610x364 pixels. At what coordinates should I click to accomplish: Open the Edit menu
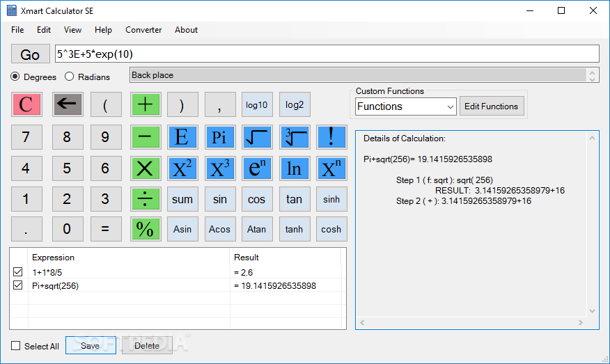[x=44, y=30]
